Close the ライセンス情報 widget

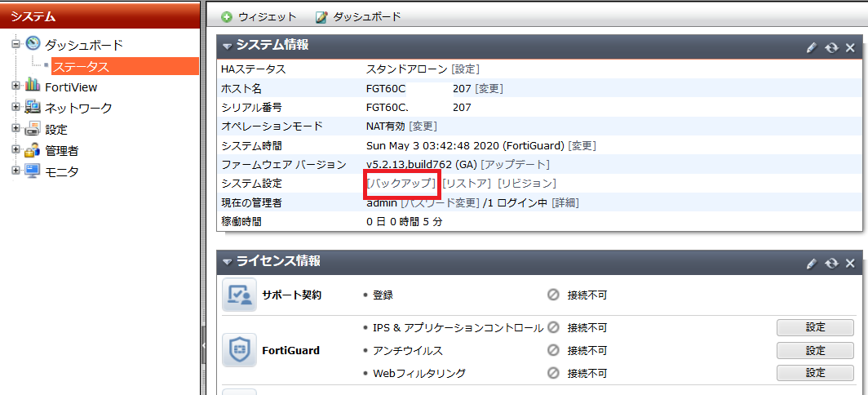coord(850,263)
